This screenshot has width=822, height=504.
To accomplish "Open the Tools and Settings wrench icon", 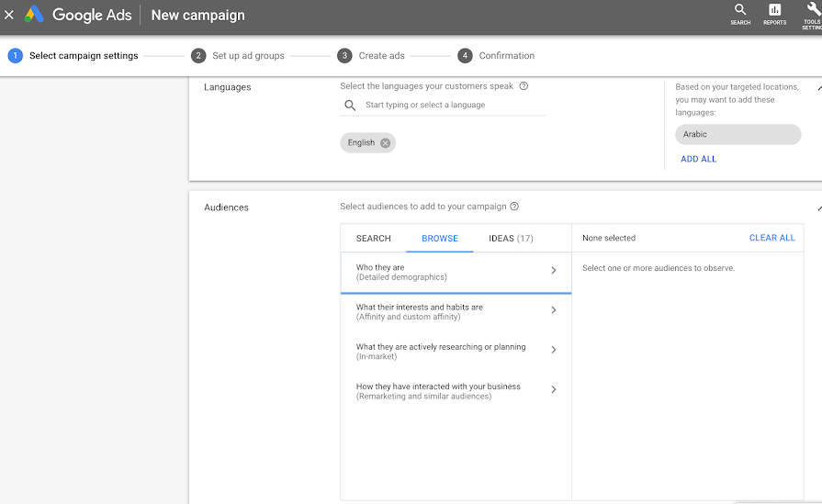I will pyautogui.click(x=813, y=11).
